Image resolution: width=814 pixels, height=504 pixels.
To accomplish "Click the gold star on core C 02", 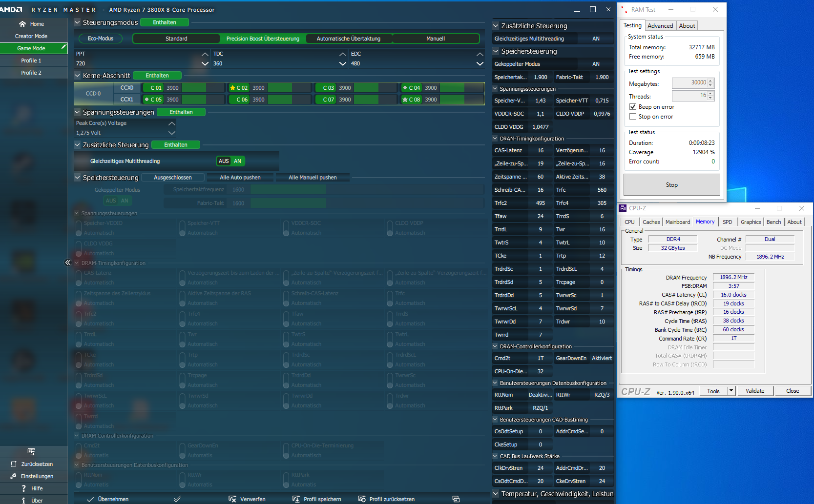I will coord(232,88).
